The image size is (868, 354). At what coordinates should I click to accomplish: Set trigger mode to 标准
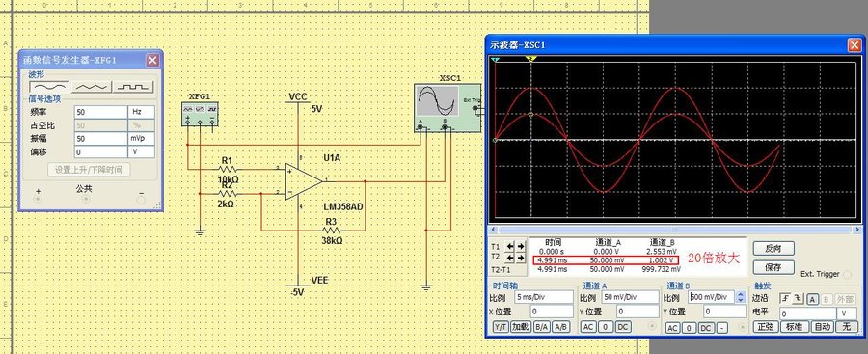795,327
